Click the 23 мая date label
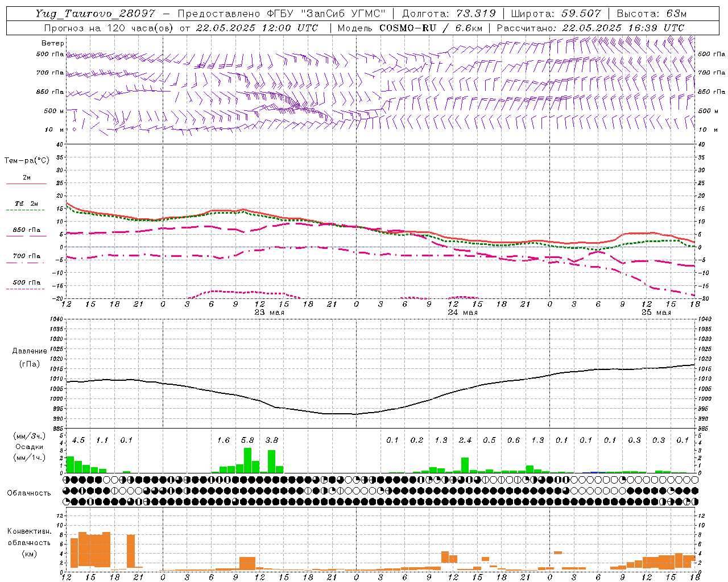This screenshot has width=728, height=582. (270, 313)
